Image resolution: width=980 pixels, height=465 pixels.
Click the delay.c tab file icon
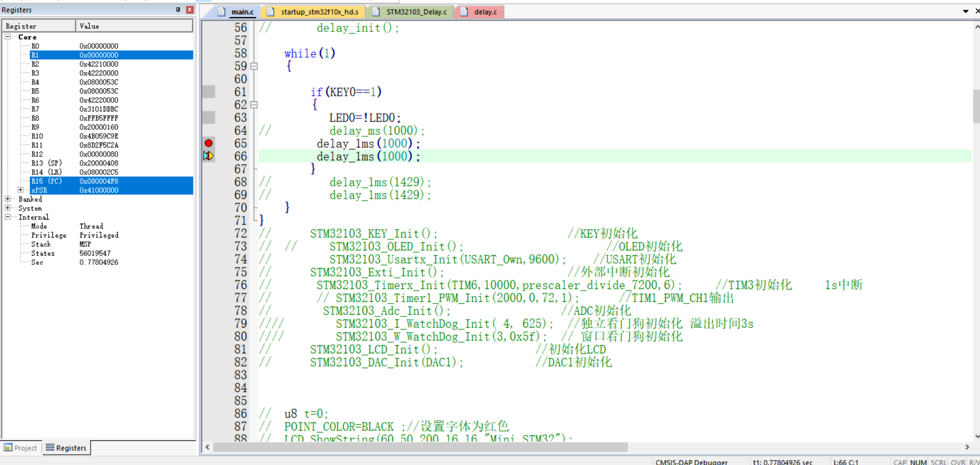click(464, 12)
